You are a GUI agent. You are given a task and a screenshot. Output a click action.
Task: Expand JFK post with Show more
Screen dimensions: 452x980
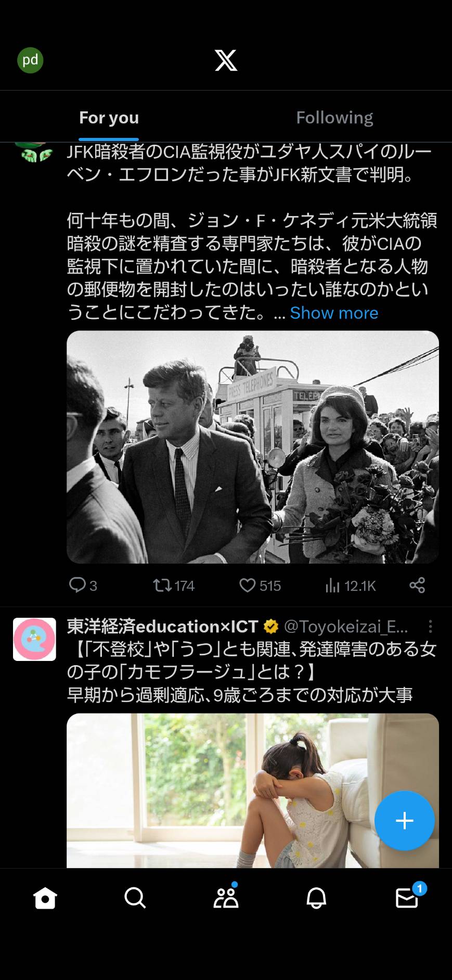coord(334,313)
